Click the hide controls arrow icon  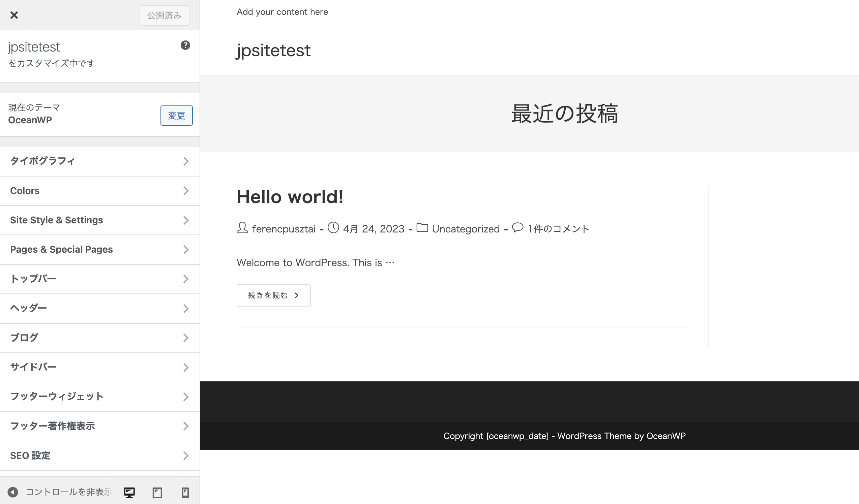point(13,492)
